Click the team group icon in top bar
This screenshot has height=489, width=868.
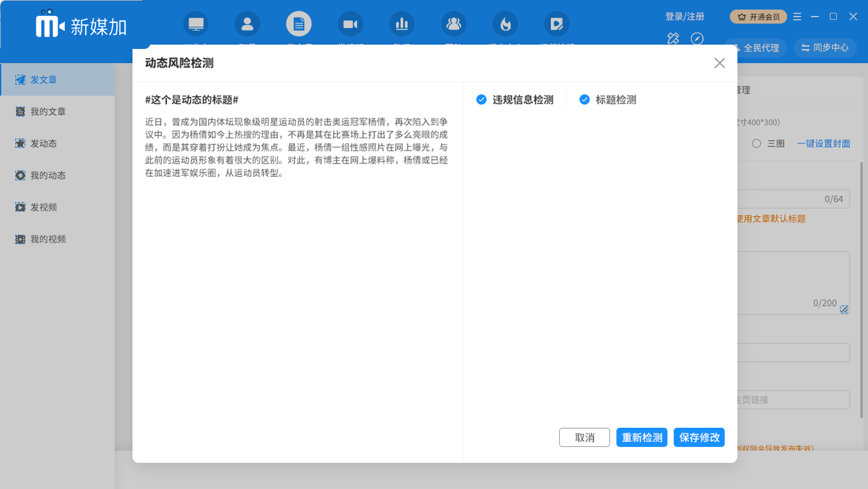(x=454, y=24)
